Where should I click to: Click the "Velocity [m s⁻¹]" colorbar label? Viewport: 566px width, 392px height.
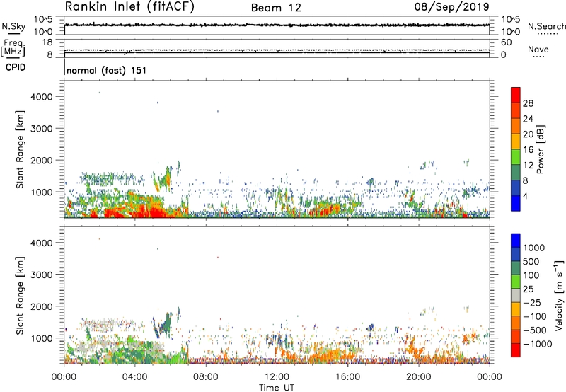click(x=559, y=296)
